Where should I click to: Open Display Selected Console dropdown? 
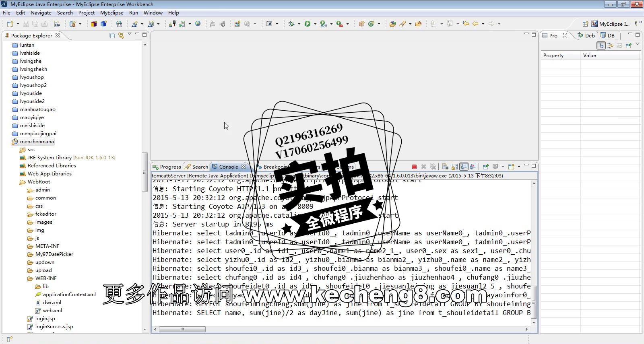click(503, 167)
